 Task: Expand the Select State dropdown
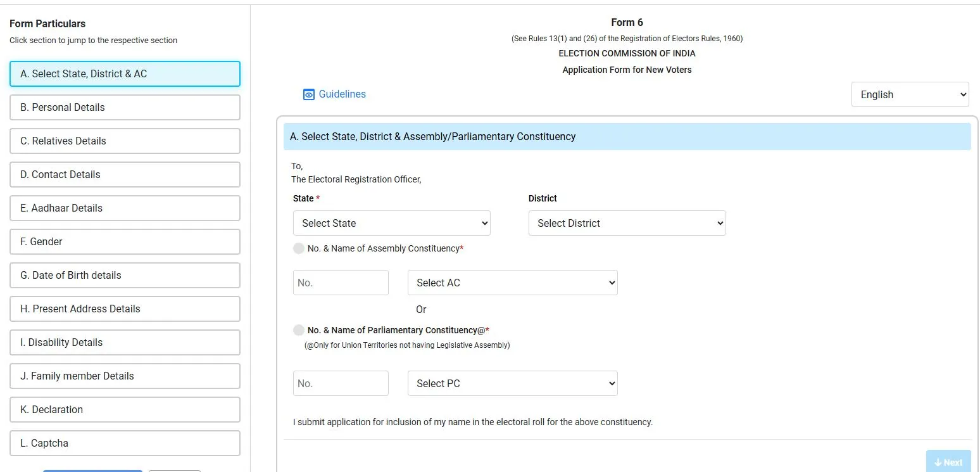[391, 223]
